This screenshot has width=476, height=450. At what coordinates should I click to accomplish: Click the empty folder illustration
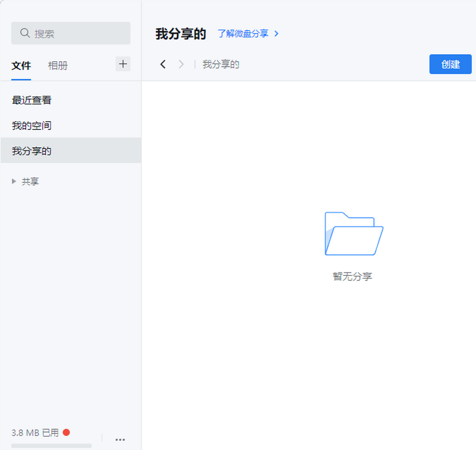pos(354,234)
